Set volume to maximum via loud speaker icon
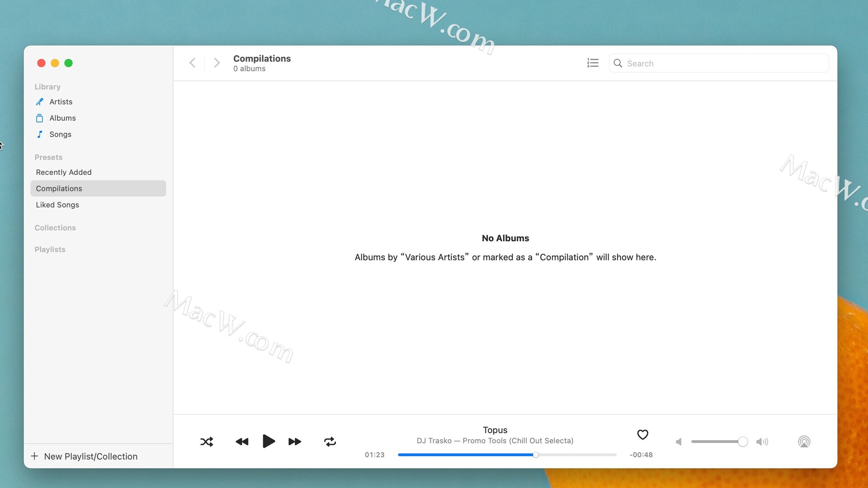This screenshot has width=868, height=488. pos(762,442)
